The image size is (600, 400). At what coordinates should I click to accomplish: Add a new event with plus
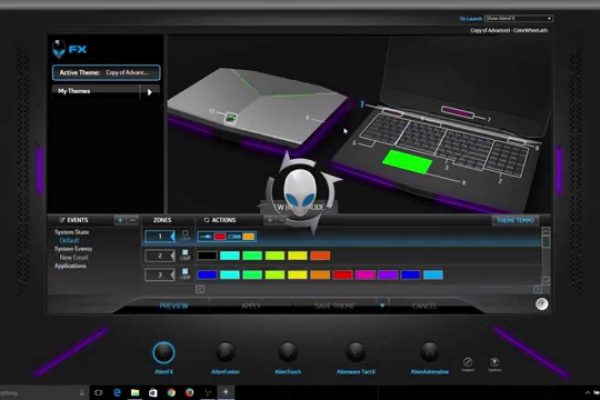pyautogui.click(x=120, y=220)
